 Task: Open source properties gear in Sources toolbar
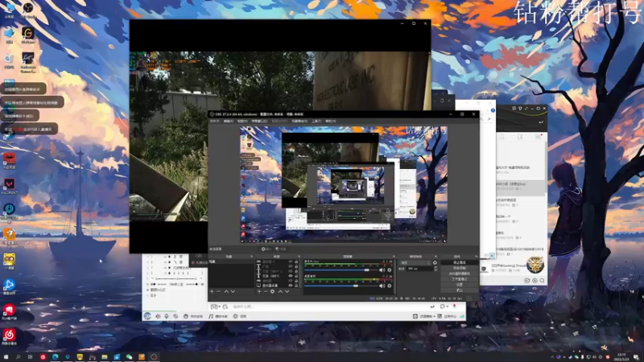point(272,291)
